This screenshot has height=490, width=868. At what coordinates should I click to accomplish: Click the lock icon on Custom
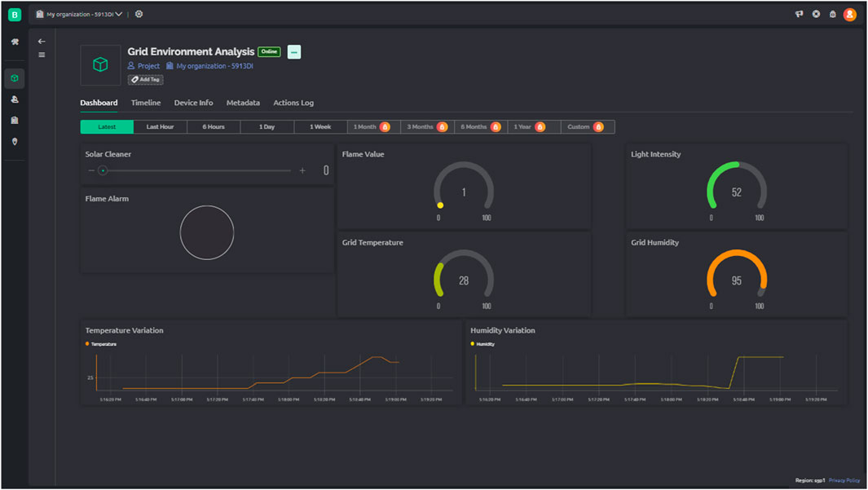coord(598,127)
